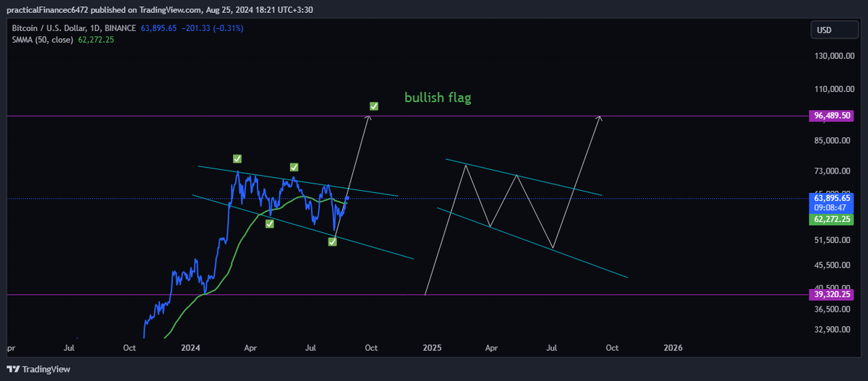Image resolution: width=868 pixels, height=381 pixels.
Task: Select the checkmark at the second channel peak
Action: click(x=295, y=168)
